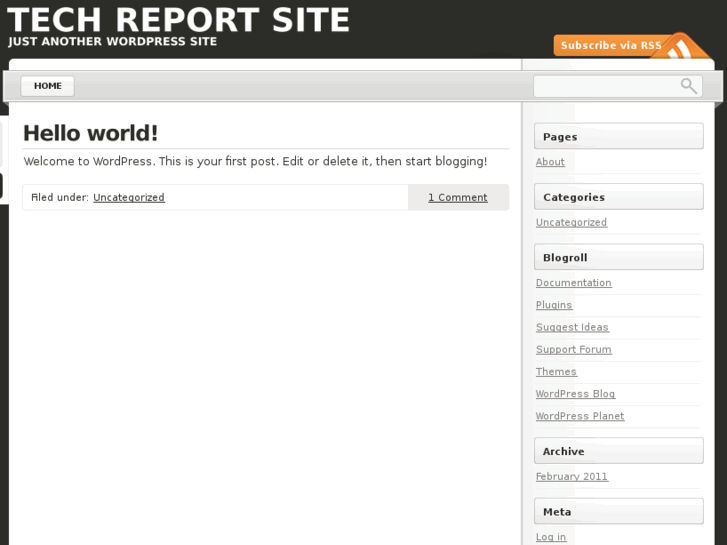Open the February 2011 archive

572,477
